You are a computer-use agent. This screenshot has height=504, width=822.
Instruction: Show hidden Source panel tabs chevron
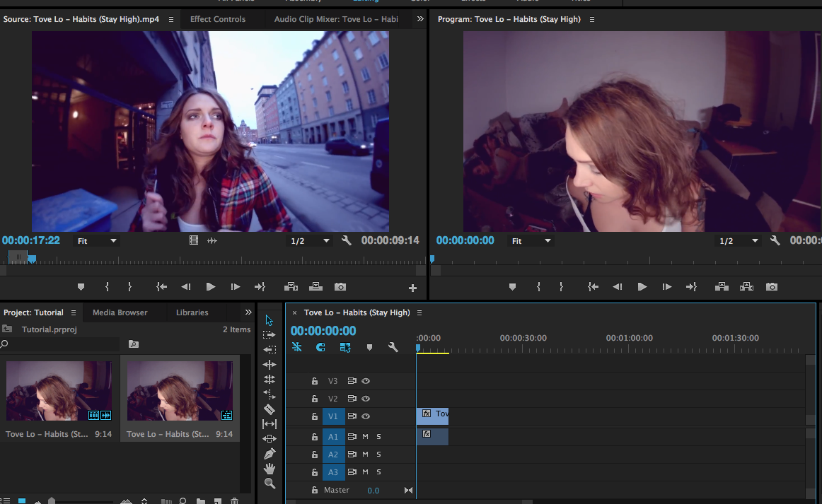[x=420, y=19]
